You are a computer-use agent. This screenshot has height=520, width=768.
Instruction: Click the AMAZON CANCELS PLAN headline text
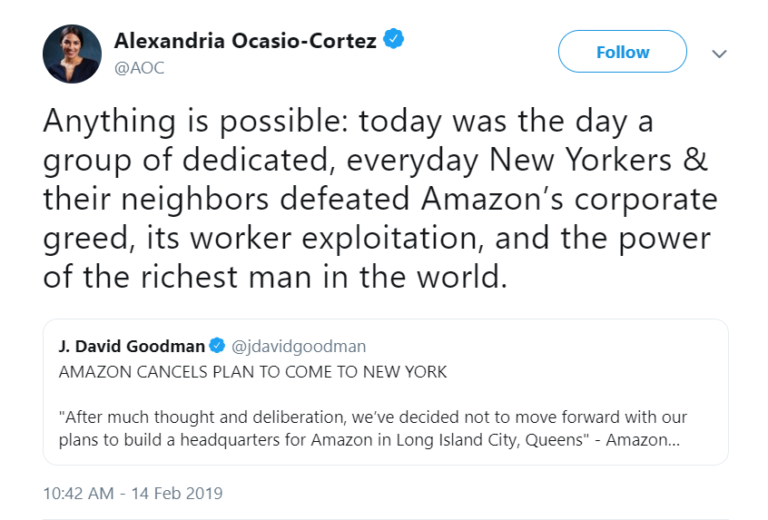252,372
